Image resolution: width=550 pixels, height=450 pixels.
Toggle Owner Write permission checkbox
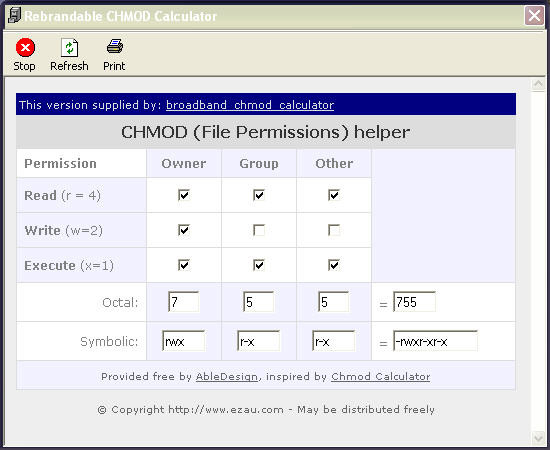(184, 230)
